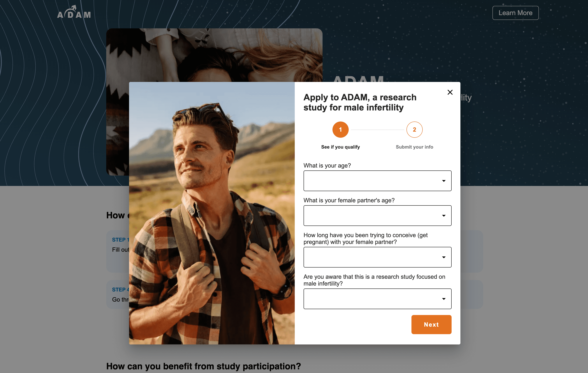The image size is (588, 373).
Task: Open the 'What is your age?' dropdown
Action: click(377, 181)
